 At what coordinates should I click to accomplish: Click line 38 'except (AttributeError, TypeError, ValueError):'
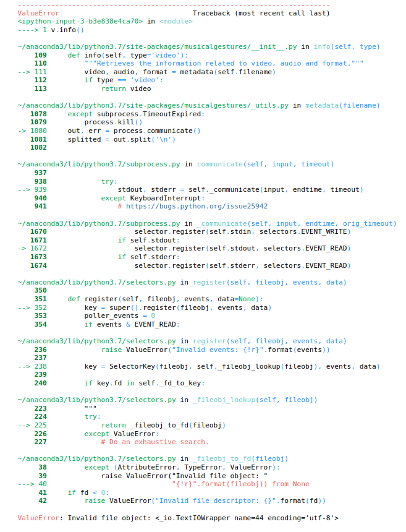[182, 467]
